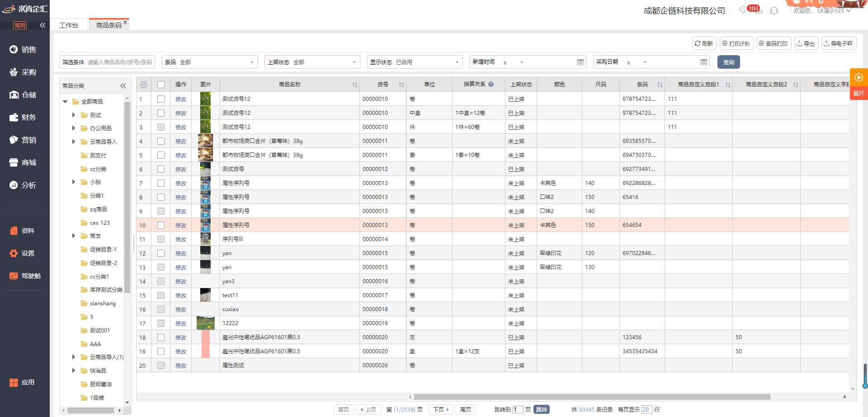Open the 上架状态 dropdown filter
The image size is (868, 417).
pos(312,62)
